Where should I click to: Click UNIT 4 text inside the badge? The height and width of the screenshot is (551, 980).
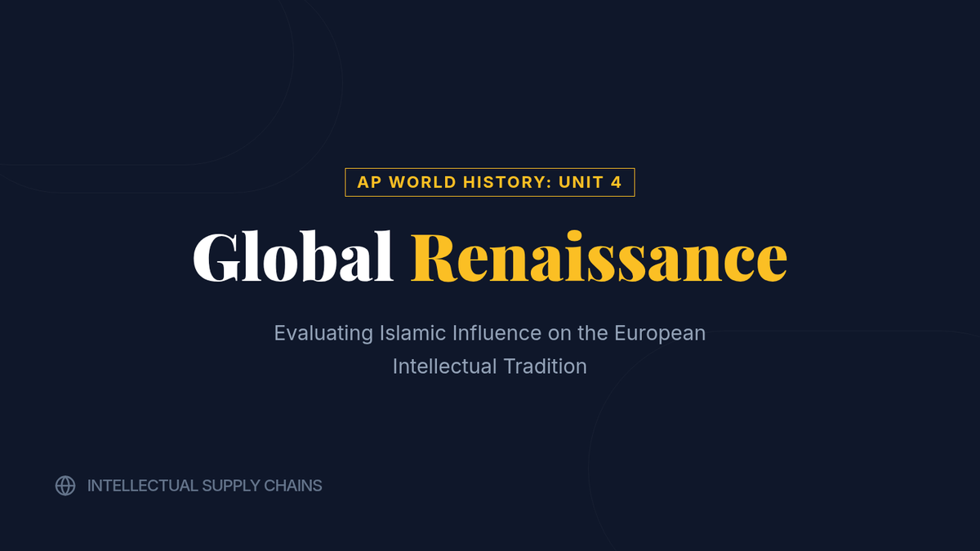(590, 182)
